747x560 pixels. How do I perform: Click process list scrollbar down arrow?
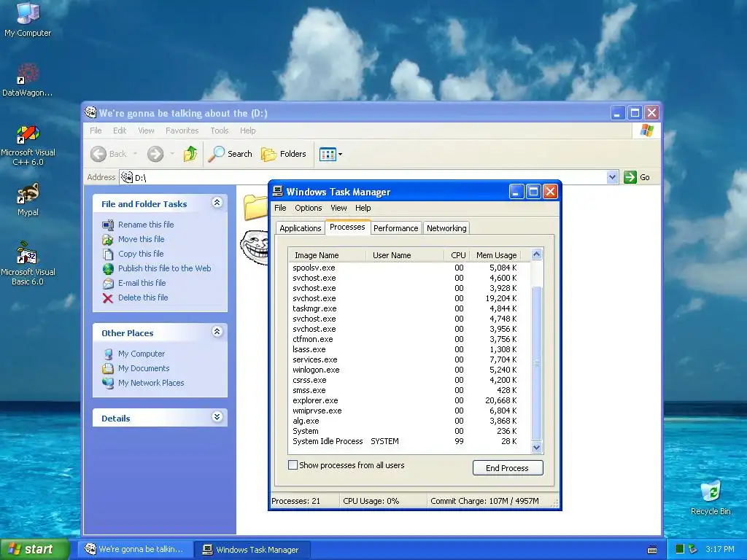coord(536,447)
